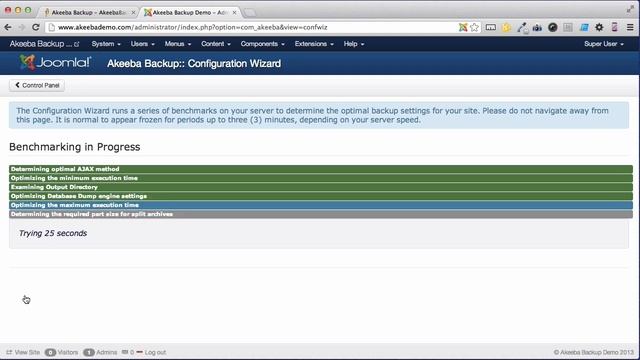Click the gear extension icon in toolbar

click(x=599, y=27)
